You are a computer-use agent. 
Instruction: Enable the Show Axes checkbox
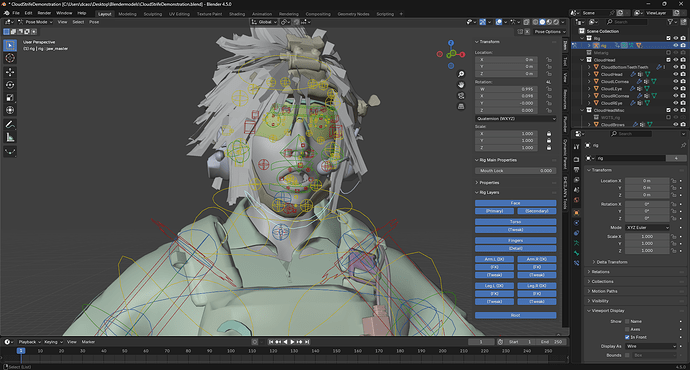627,329
